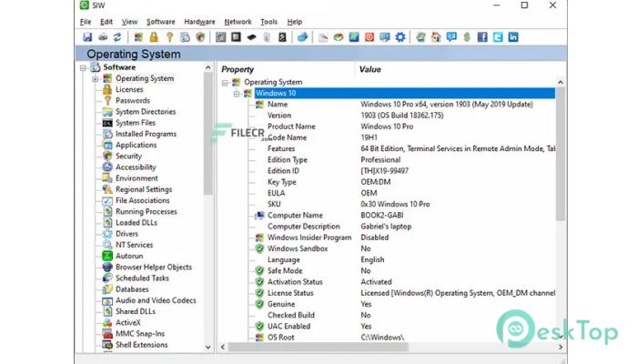This screenshot has height=364, width=637.
Task: Open Browser Helper Objects tree item
Action: pos(154,267)
